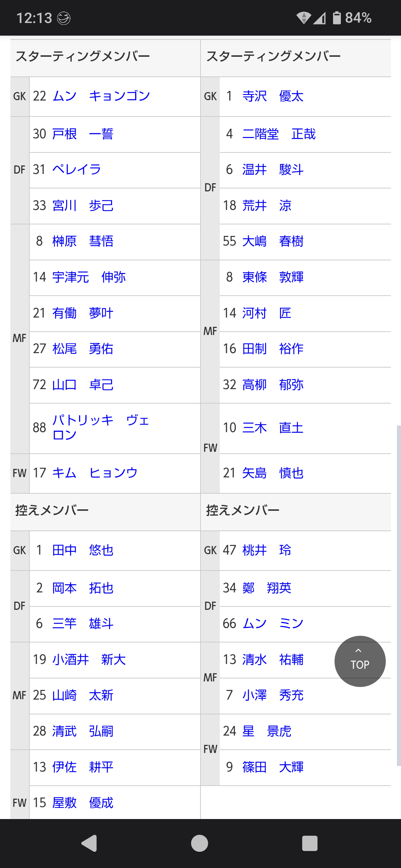Tap the smiley face notification icon
This screenshot has width=401, height=868.
[x=63, y=18]
